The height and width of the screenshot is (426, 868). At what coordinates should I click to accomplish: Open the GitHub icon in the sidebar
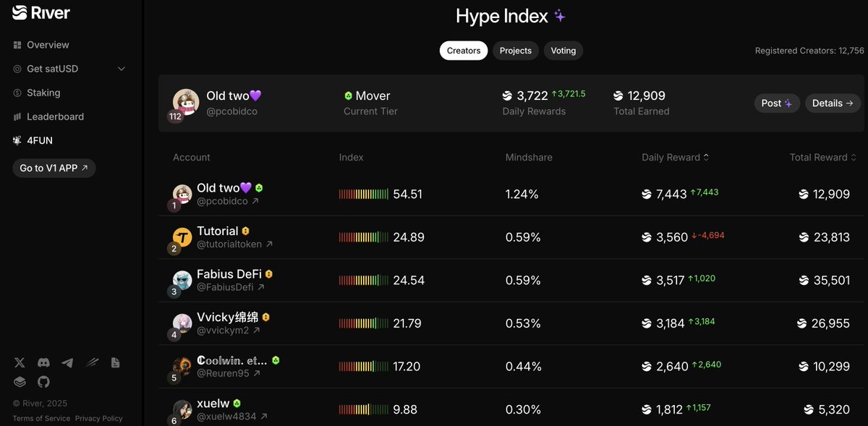(x=44, y=381)
